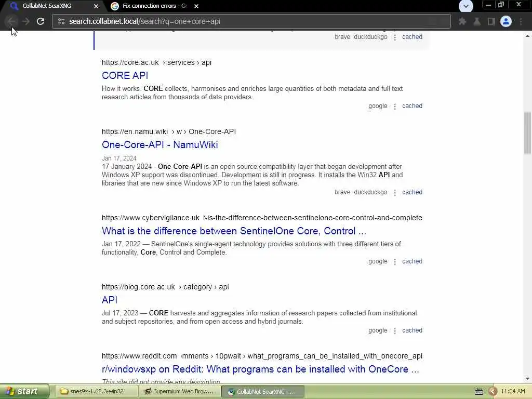Click google engine label under CORE API
Viewport: 532px width, 399px height.
[378, 106]
